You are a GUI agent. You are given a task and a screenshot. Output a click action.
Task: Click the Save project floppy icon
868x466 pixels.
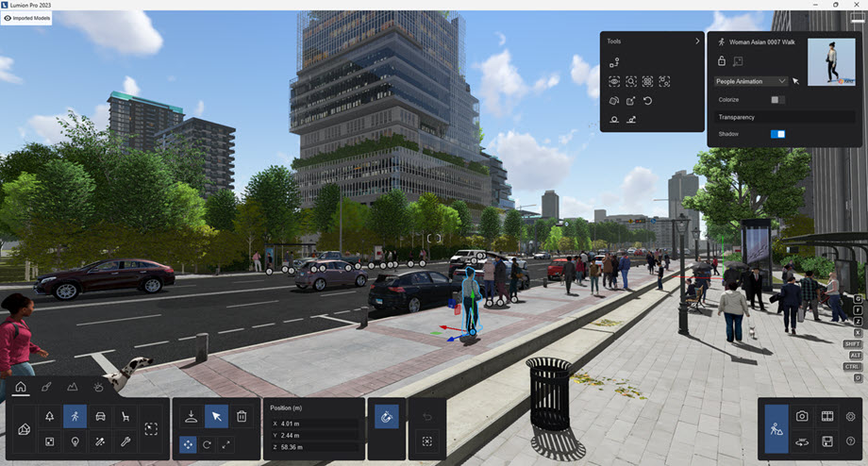(x=826, y=441)
